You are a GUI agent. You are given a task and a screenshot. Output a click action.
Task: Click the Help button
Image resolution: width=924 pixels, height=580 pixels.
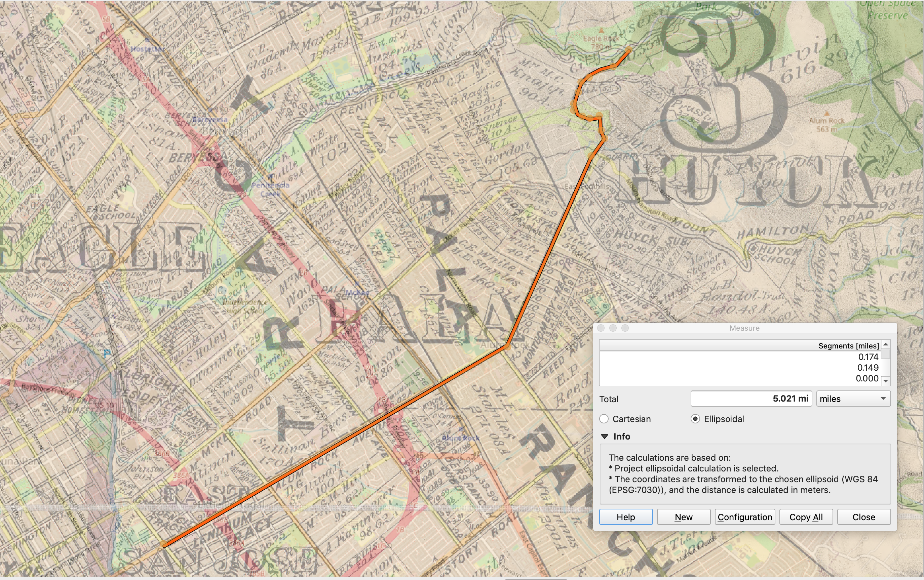tap(626, 517)
